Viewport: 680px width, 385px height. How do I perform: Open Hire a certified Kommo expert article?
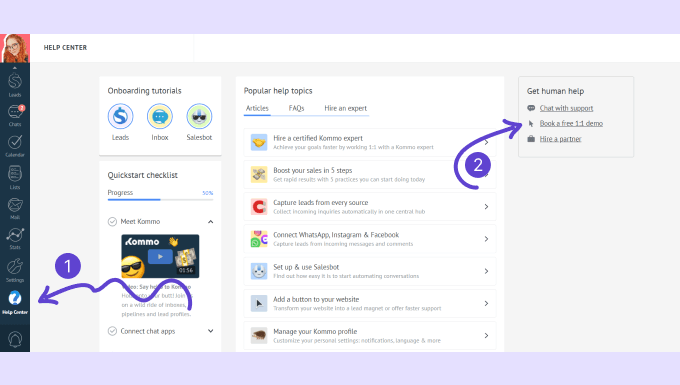[370, 142]
